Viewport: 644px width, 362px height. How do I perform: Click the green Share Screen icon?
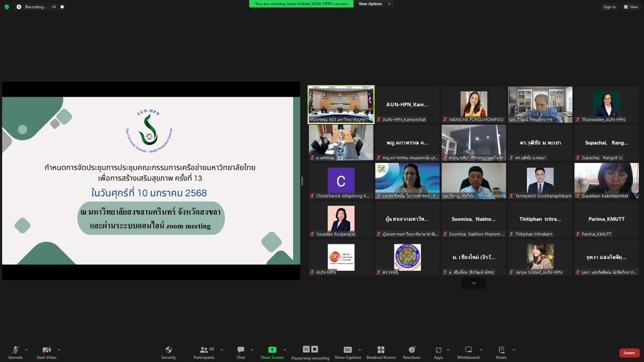tap(272, 350)
